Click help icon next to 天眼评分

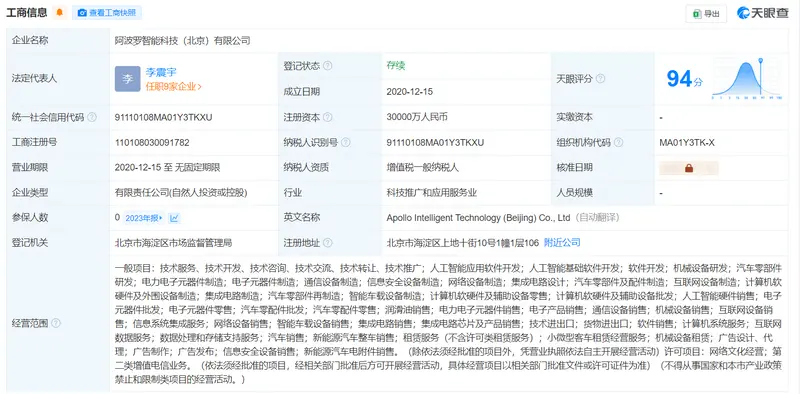tap(601, 79)
